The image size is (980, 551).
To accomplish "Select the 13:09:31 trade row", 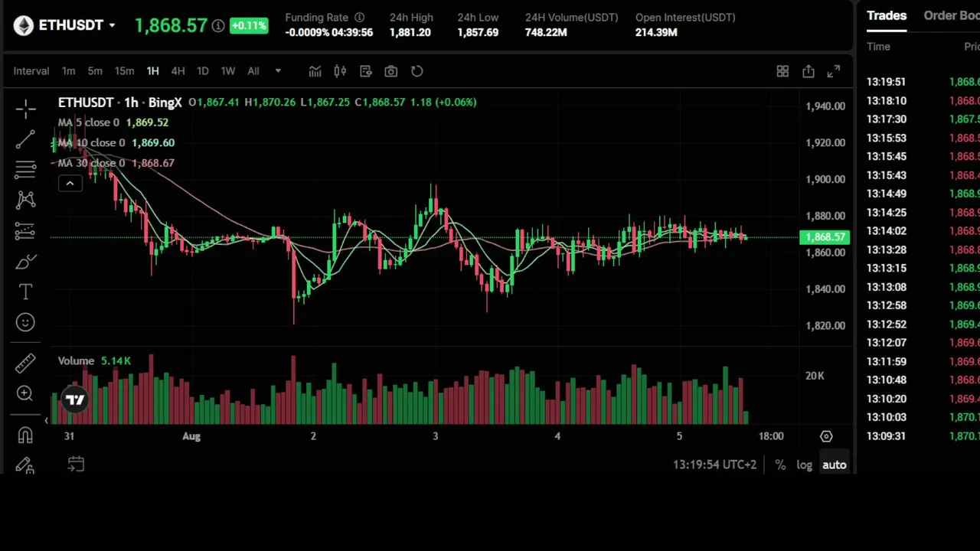I will (x=923, y=436).
